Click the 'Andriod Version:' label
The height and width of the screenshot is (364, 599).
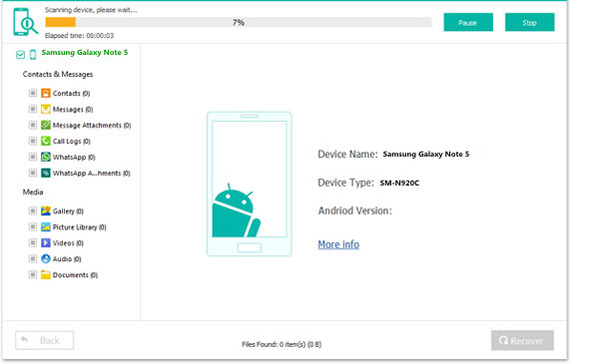[354, 210]
